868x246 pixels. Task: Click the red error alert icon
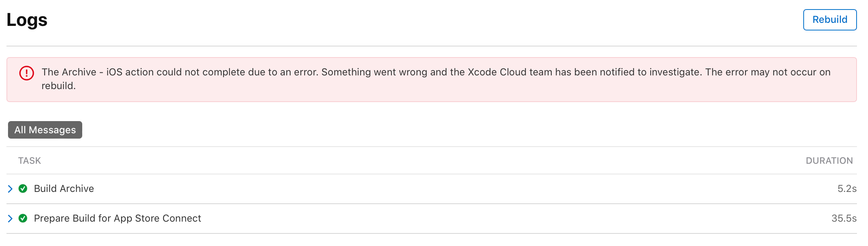[x=27, y=73]
